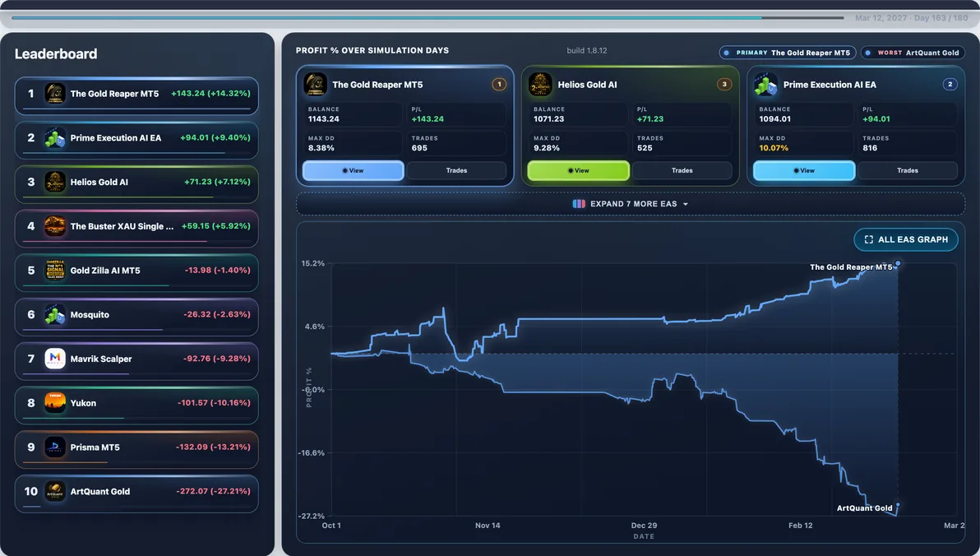
Task: Click the ArtQuant Gold avatar icon
Action: click(55, 491)
